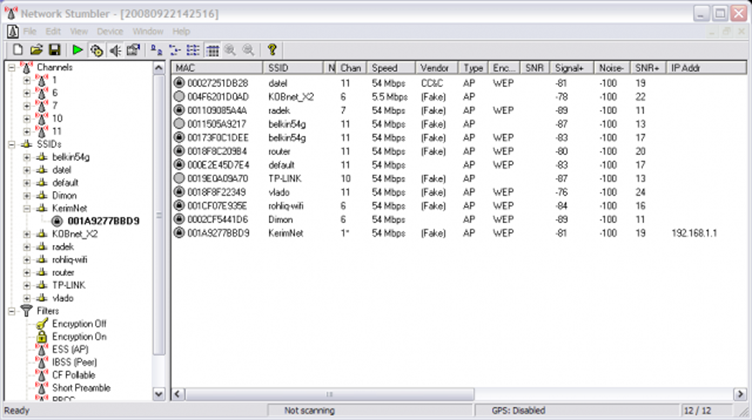The image size is (752, 420).
Task: Start scanning with the green play icon
Action: pos(77,50)
